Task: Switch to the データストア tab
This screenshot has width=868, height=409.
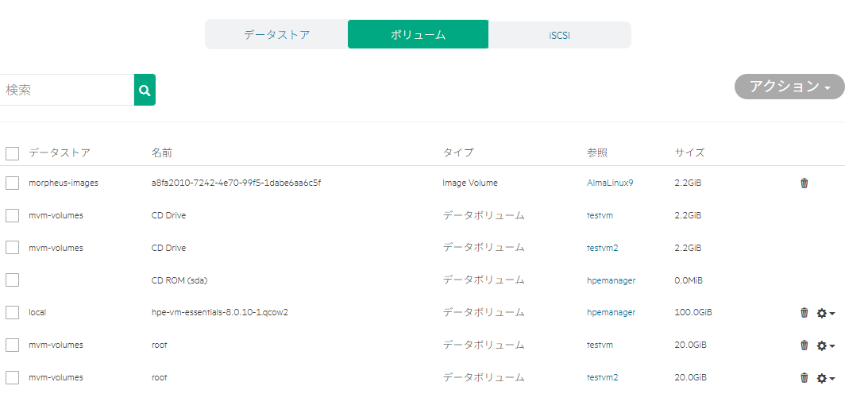Action: 276,35
